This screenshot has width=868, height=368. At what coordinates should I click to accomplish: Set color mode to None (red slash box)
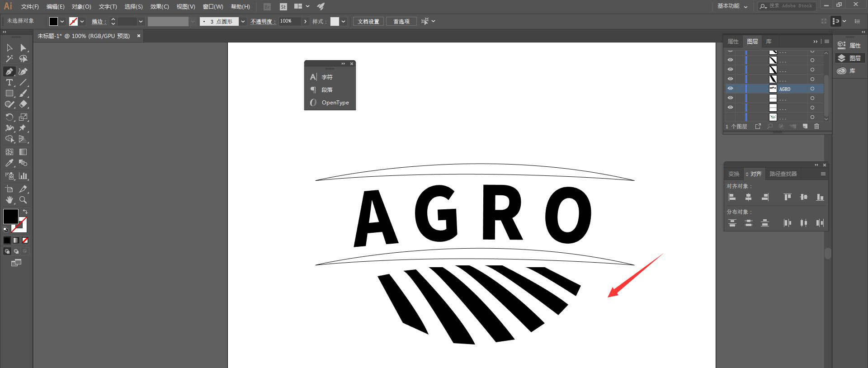point(25,241)
